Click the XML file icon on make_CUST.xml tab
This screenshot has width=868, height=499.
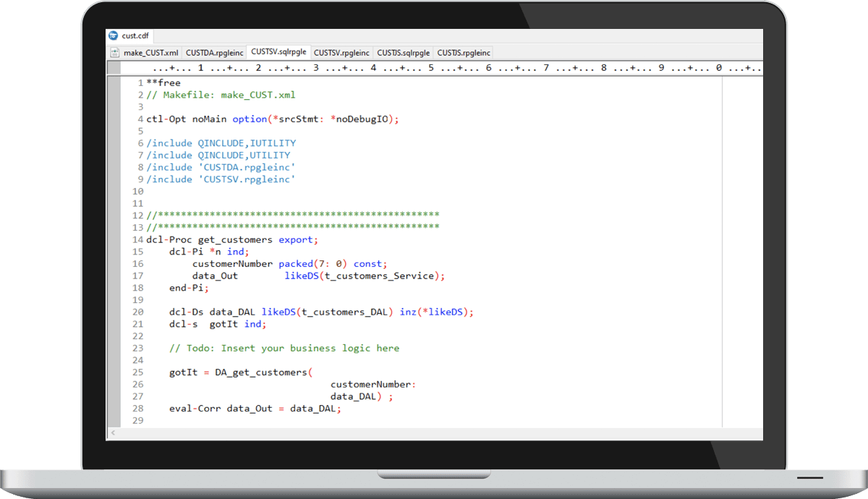115,53
